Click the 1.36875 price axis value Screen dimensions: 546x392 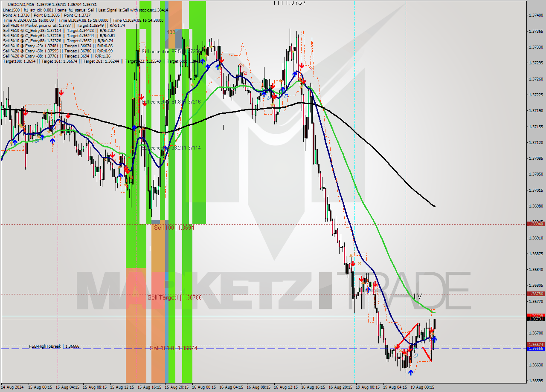(x=535, y=254)
